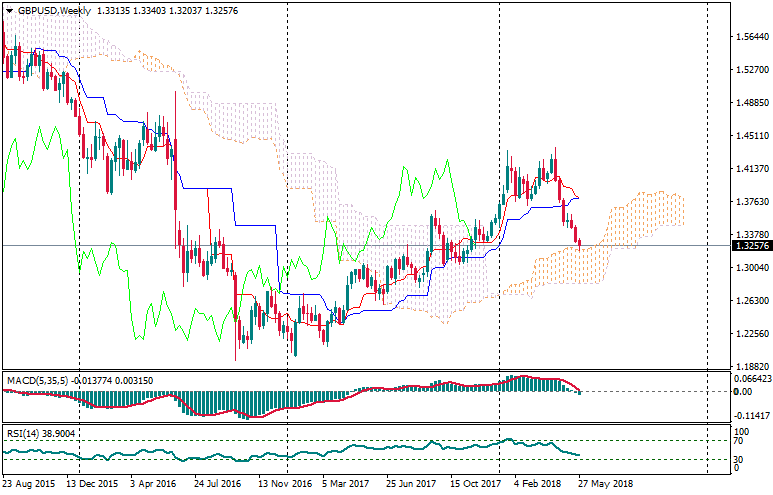Select the 1.41170 price level label
Screen dimensions: 773x495
click(750, 169)
